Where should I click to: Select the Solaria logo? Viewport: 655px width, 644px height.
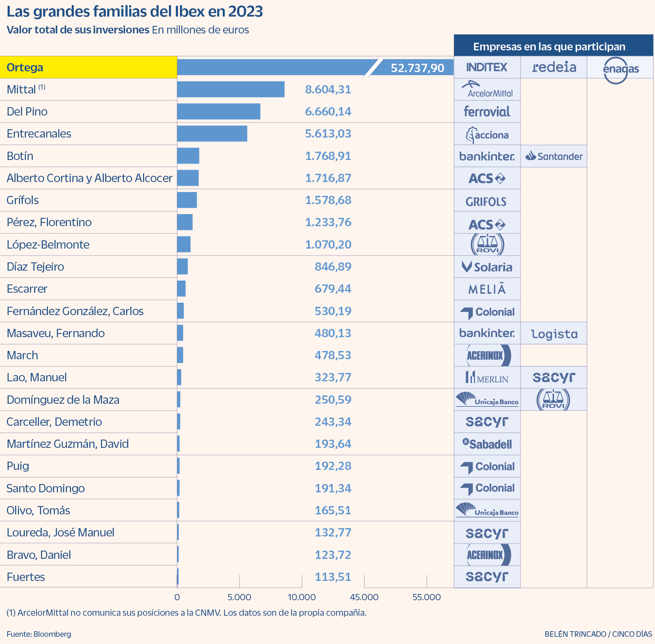click(487, 267)
